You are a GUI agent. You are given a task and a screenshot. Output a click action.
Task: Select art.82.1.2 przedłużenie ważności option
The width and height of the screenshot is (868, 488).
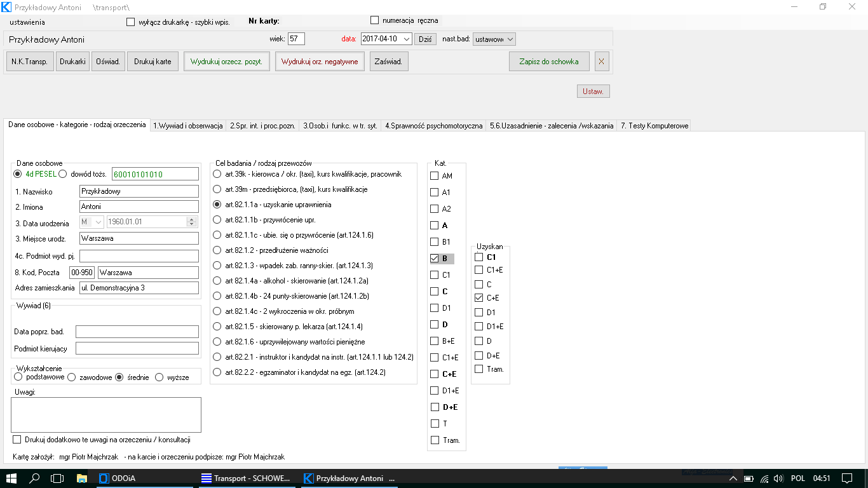click(x=218, y=250)
